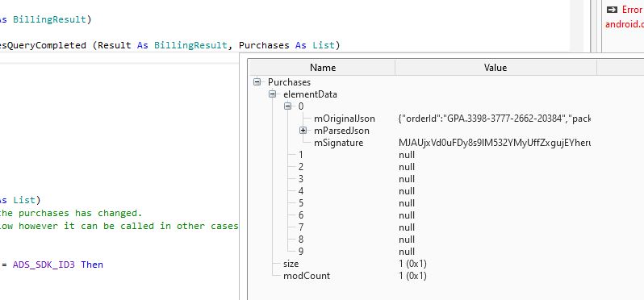Viewport: 644px width, 300px height.
Task: Click the 'it can be called' comment
Action: [119, 226]
